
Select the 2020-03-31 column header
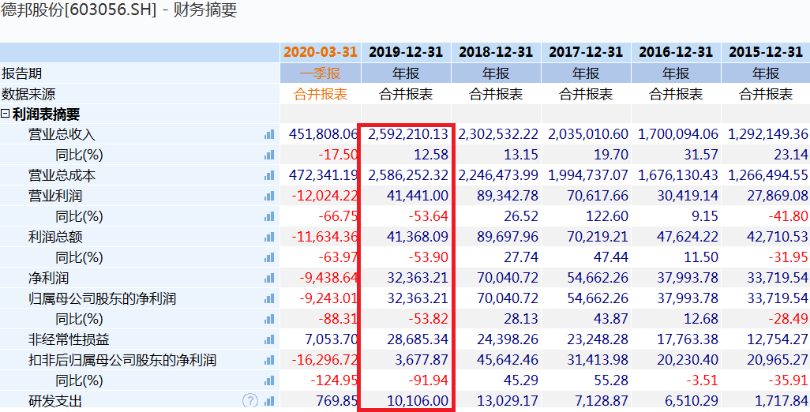pyautogui.click(x=320, y=52)
